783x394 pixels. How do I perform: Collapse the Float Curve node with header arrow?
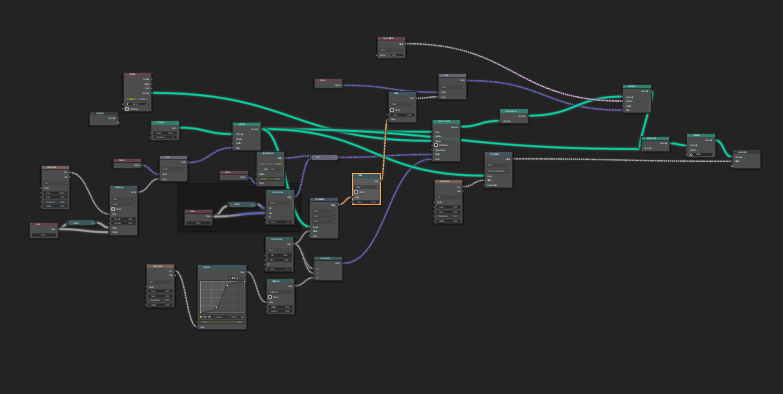[x=200, y=267]
